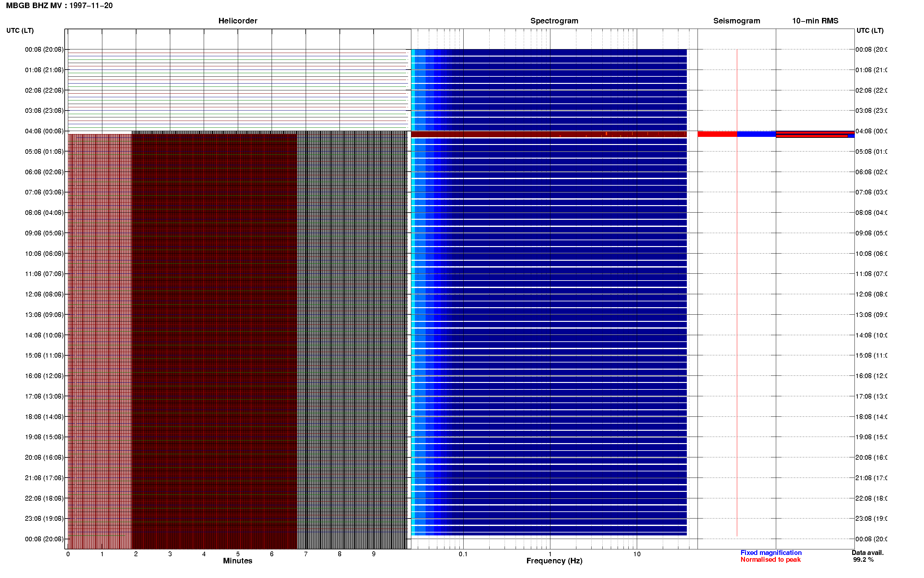This screenshot has height=578, width=924.
Task: Click the left time label '05:08 (01:08)'
Action: pos(44,152)
